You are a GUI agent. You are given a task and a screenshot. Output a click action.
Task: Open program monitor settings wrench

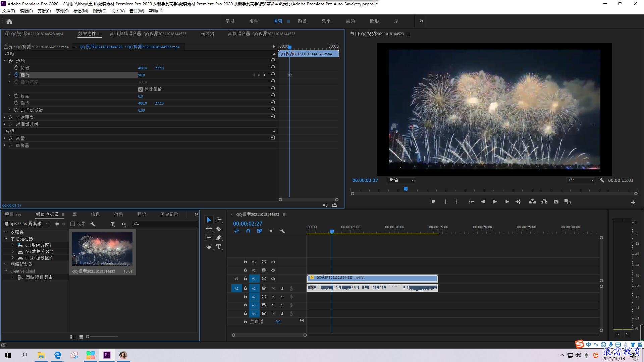click(602, 180)
